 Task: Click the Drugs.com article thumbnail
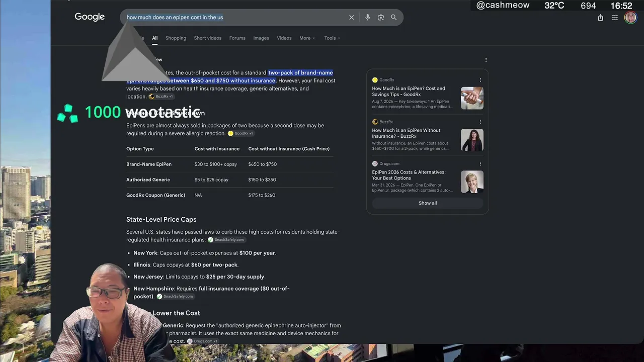click(472, 182)
